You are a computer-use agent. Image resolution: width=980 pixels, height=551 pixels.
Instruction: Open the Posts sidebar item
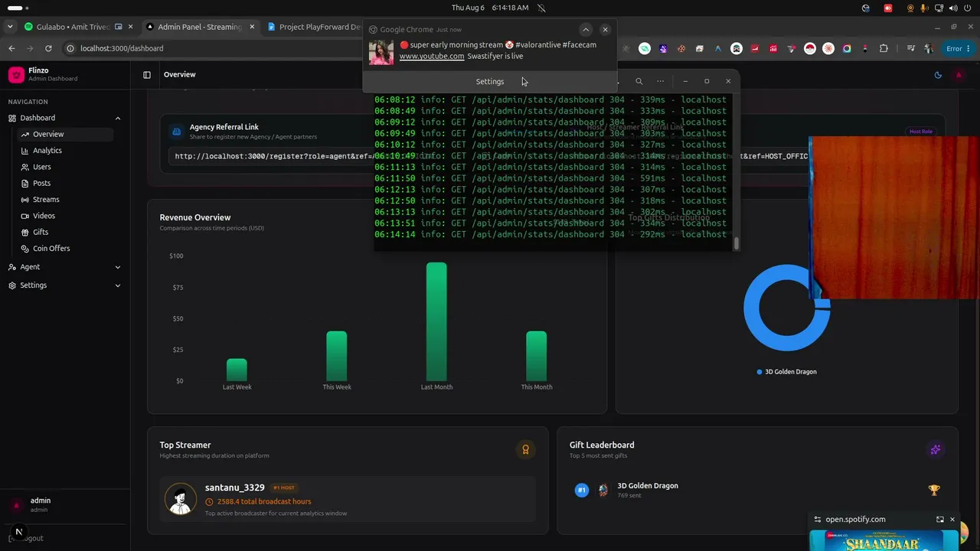coord(65,183)
